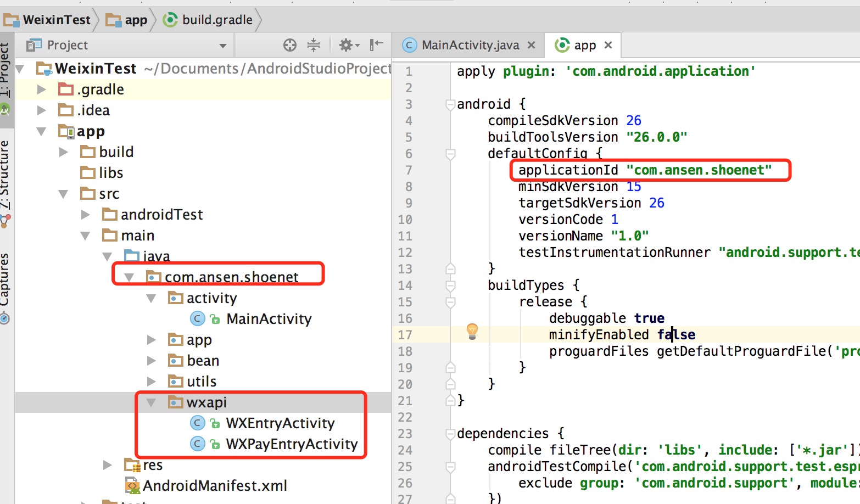Click the scroll-from-source target icon

pos(290,45)
